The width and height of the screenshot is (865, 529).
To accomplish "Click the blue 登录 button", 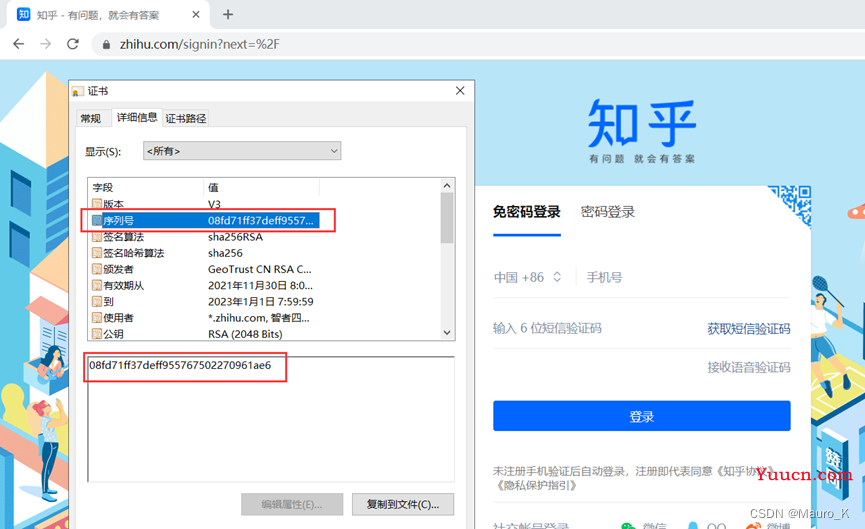I will pos(642,416).
